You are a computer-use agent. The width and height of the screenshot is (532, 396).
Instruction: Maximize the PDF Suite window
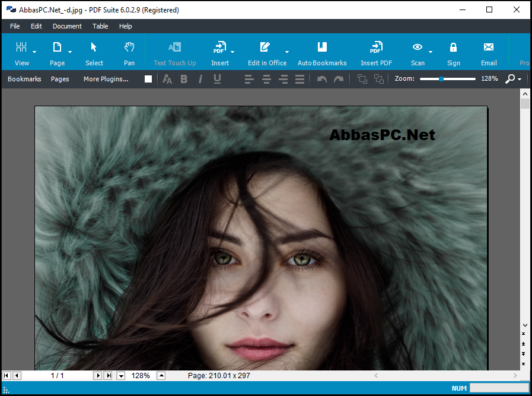[489, 9]
